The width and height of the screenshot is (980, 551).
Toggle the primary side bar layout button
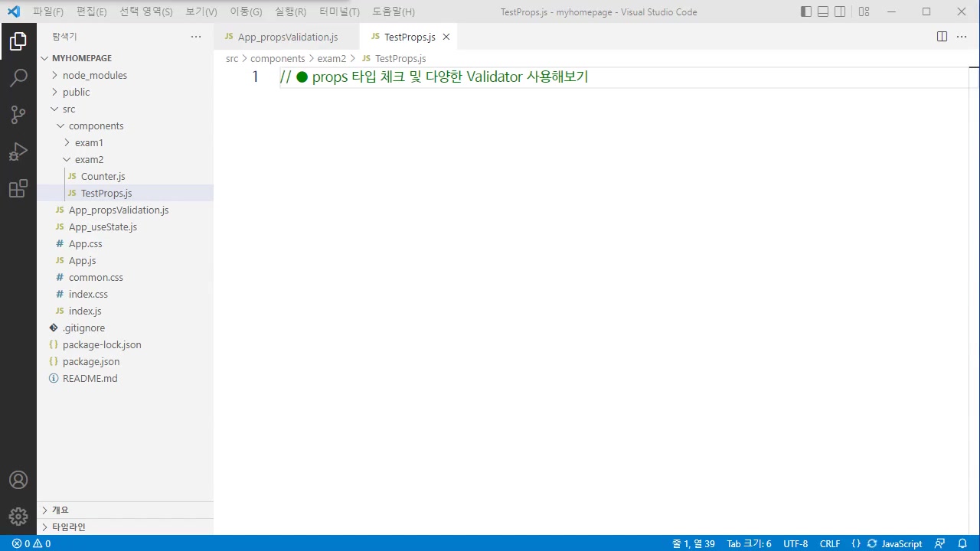click(806, 11)
